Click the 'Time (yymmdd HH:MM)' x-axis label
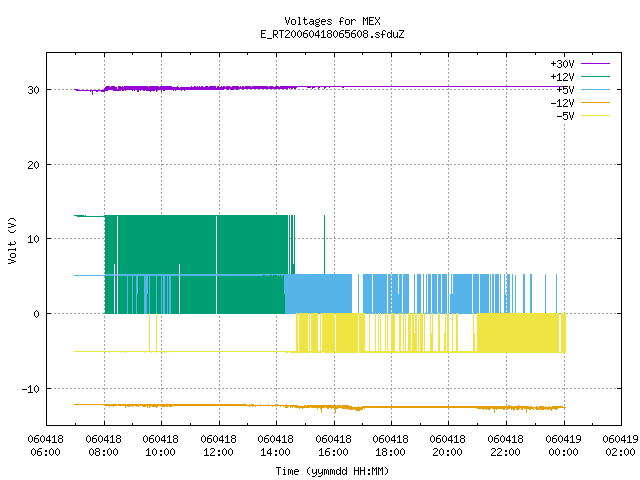 (x=332, y=471)
